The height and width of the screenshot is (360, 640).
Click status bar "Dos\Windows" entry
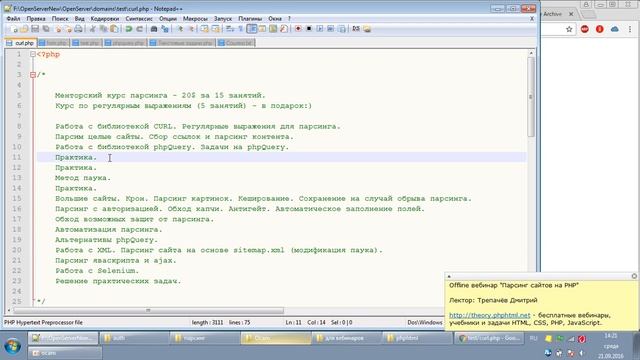424,322
